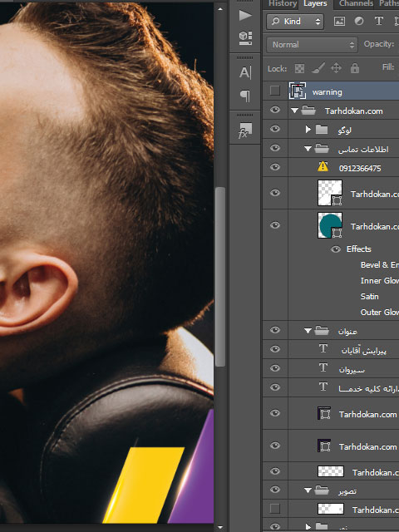Select the teal circle layer thumbnail
This screenshot has height=532, width=399.
point(330,225)
